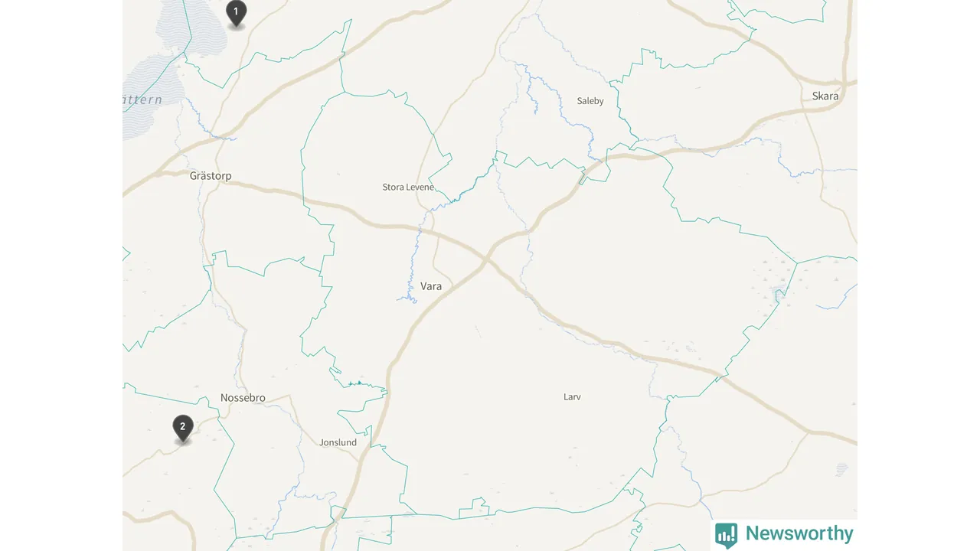This screenshot has width=980, height=551.
Task: Click the road junction at Skara
Action: pyautogui.click(x=844, y=81)
